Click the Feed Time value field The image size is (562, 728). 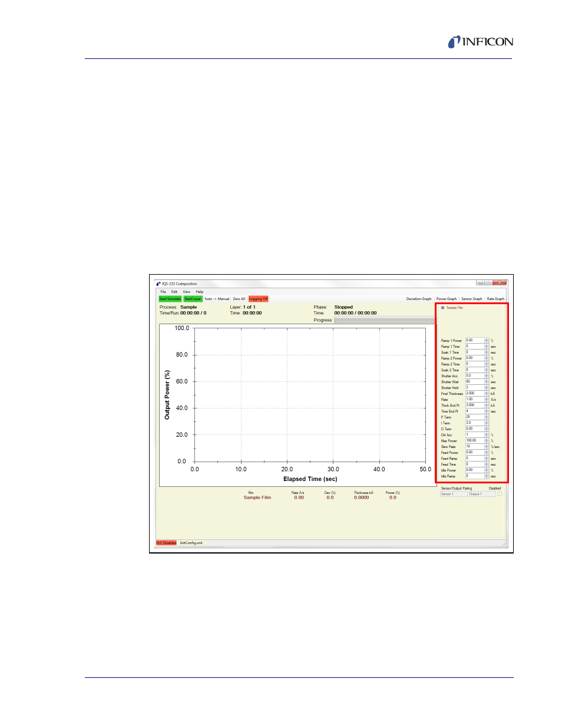(475, 464)
